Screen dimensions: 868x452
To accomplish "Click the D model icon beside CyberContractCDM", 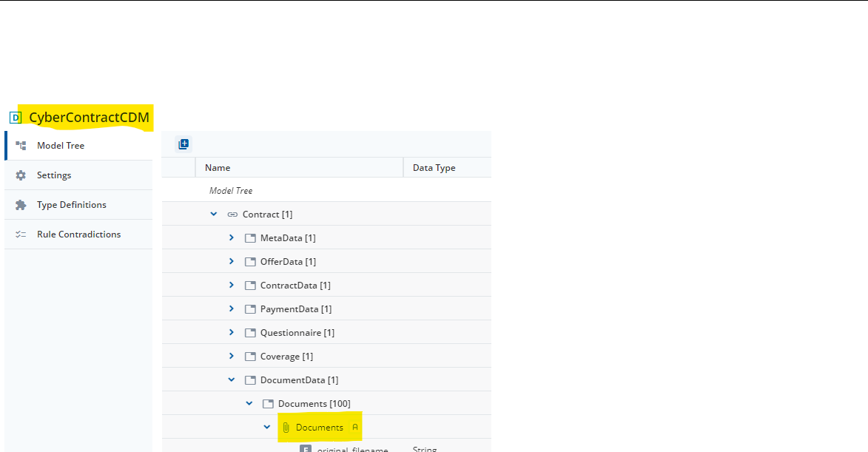I will (x=16, y=118).
